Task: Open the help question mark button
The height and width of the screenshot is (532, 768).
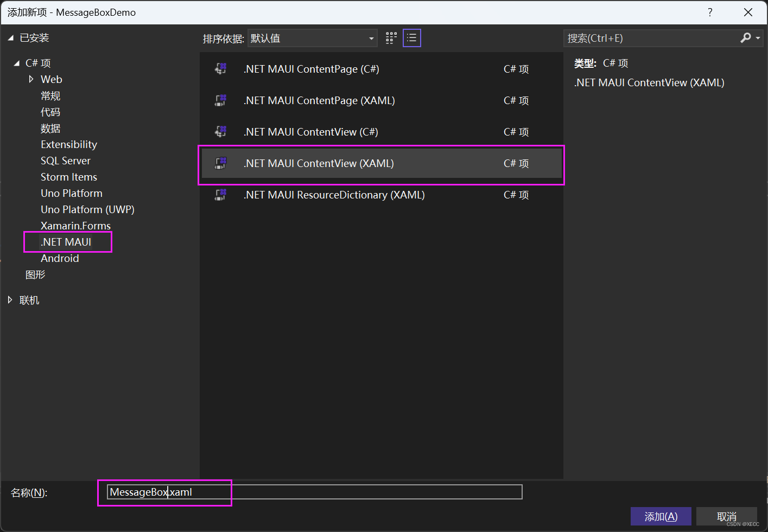Action: 710,12
